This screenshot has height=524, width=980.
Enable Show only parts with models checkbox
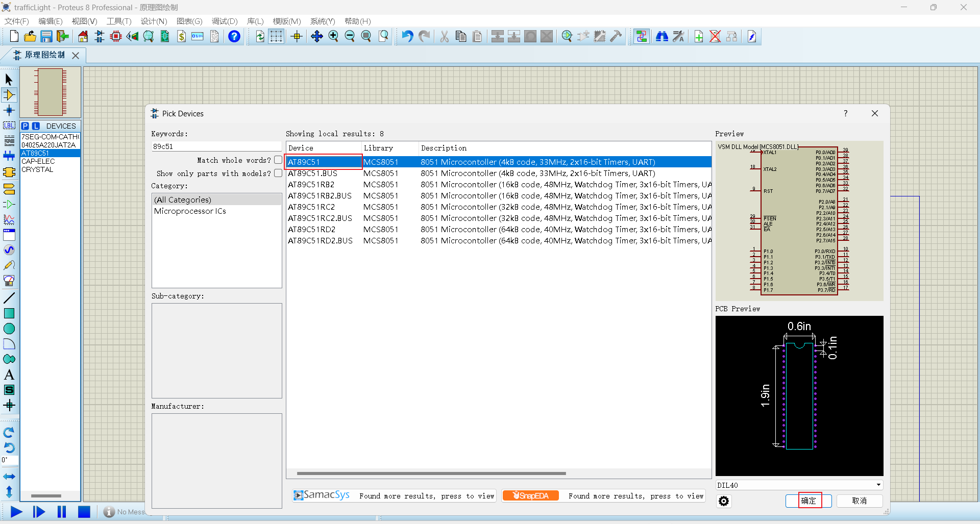point(278,173)
